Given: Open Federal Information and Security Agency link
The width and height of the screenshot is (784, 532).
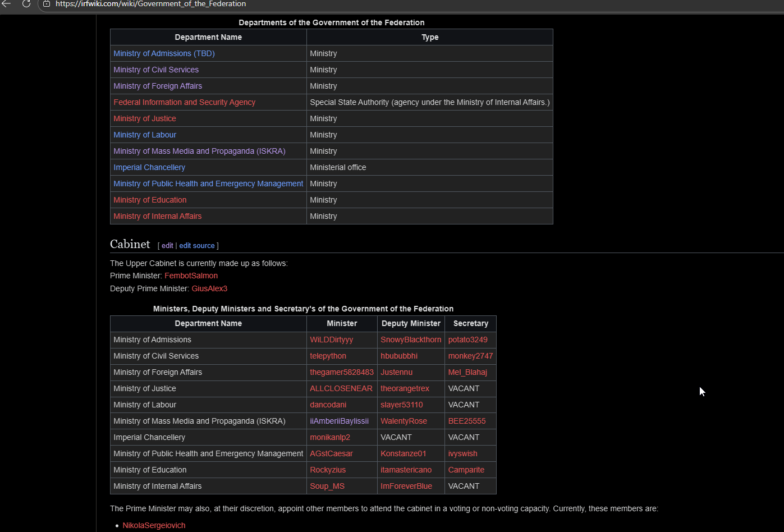Looking at the screenshot, I should pos(184,102).
